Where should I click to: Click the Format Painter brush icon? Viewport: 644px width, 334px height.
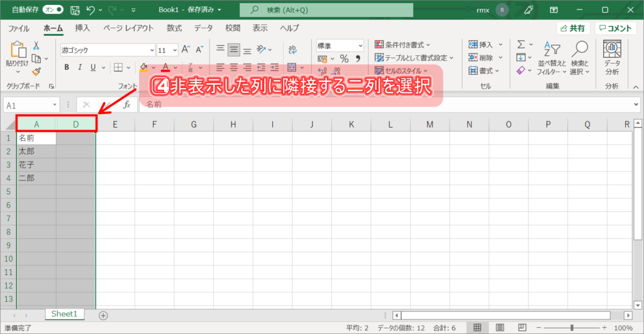(x=36, y=71)
